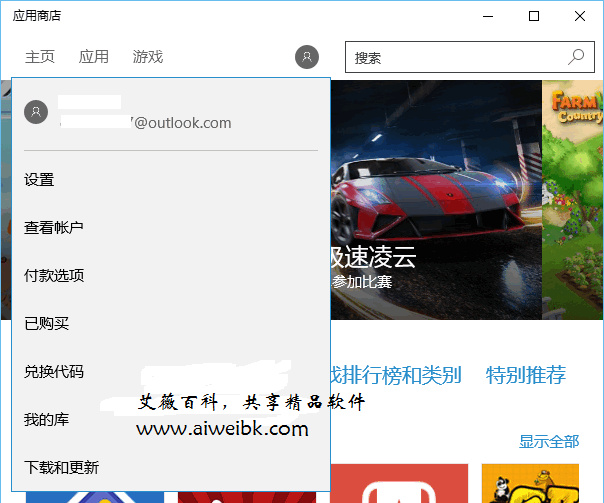Open the yellow panda app tile
Screen dimensions: 604x503
pyautogui.click(x=530, y=483)
